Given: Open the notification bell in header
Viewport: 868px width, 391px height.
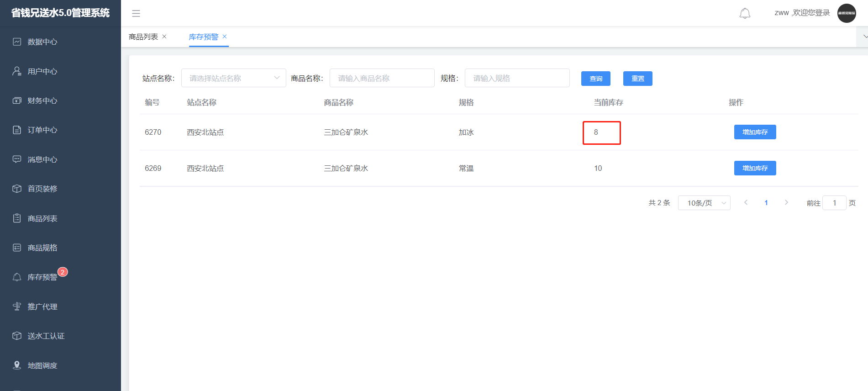Looking at the screenshot, I should [745, 13].
